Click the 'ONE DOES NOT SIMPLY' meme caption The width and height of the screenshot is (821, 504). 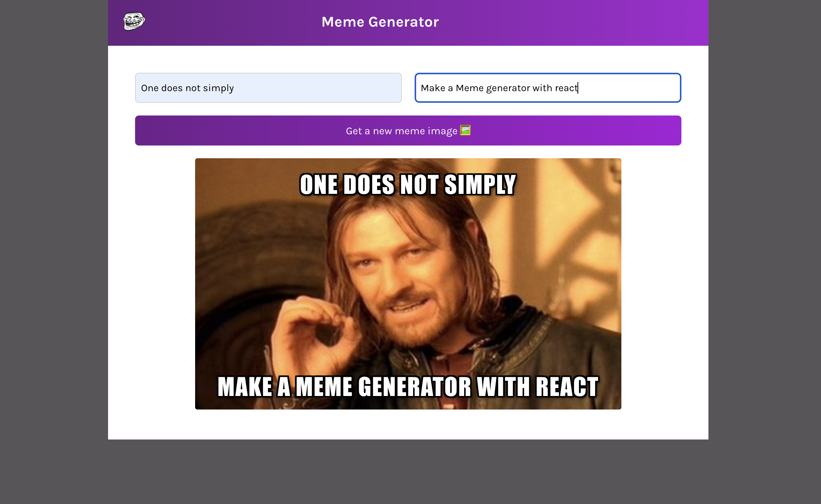[408, 184]
